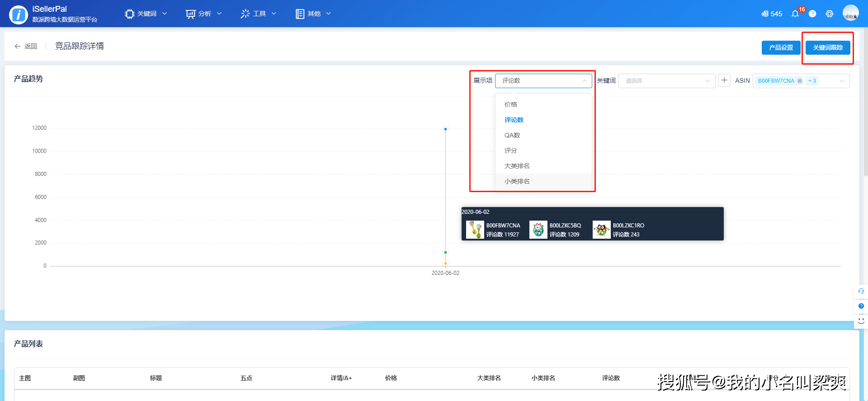Click the plus button next to keyword selector
The image size is (868, 401).
click(724, 80)
